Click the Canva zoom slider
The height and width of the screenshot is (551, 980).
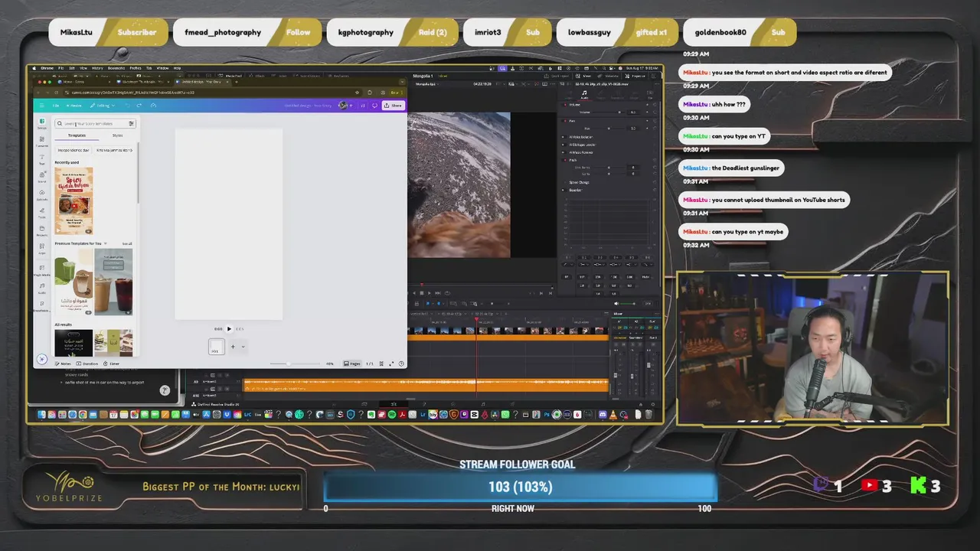click(x=296, y=364)
